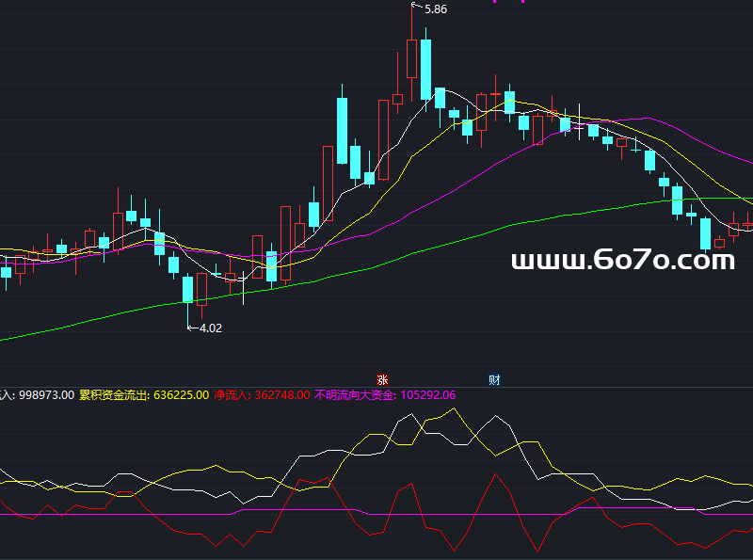Click the cyan candle above the 4.02 low

pyautogui.click(x=187, y=289)
